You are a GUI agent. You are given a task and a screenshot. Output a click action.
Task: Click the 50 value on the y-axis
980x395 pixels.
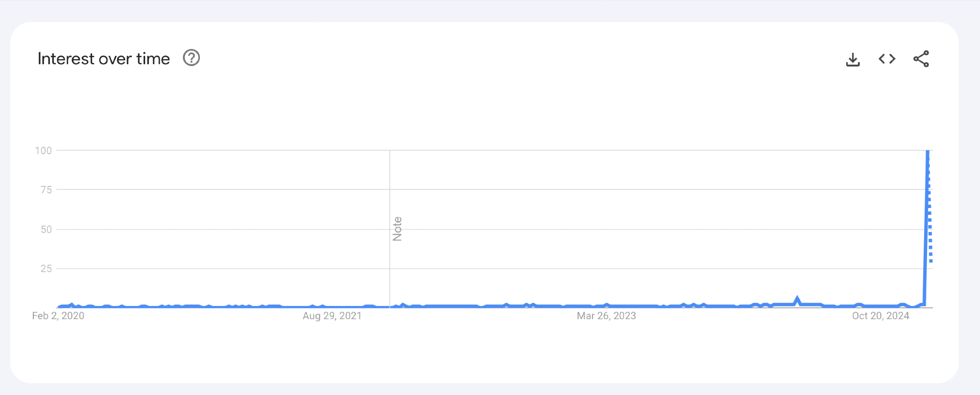(46, 230)
